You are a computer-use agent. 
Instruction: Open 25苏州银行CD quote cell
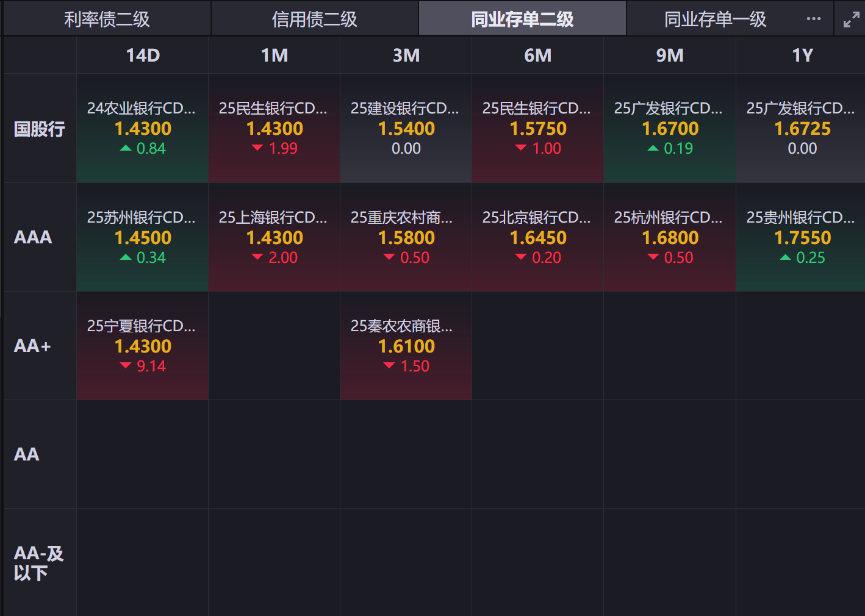pyautogui.click(x=143, y=237)
